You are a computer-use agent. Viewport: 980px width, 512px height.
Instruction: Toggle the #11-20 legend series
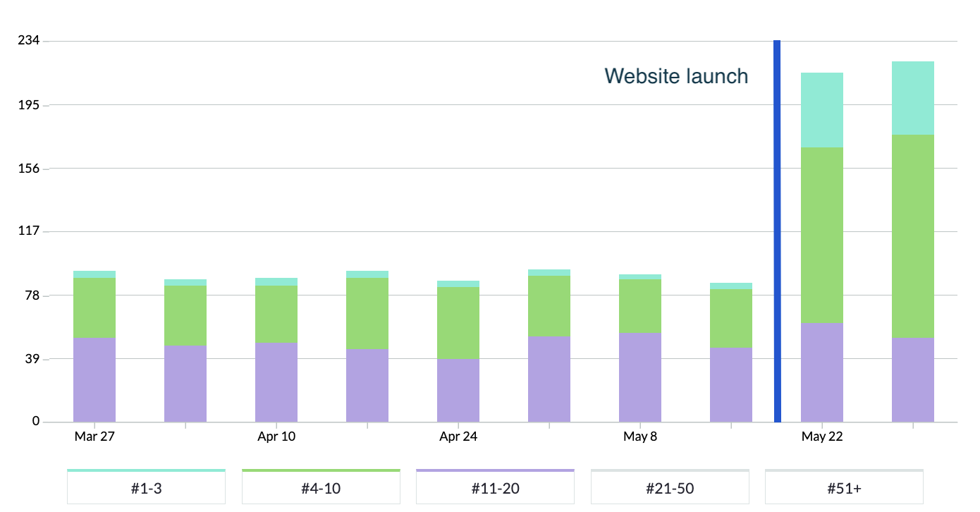pos(495,487)
